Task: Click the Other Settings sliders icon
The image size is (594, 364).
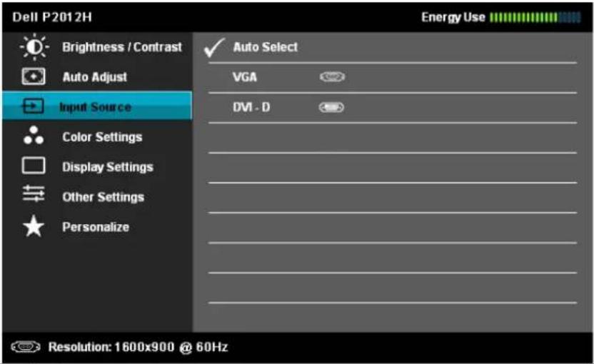Action: 34,193
